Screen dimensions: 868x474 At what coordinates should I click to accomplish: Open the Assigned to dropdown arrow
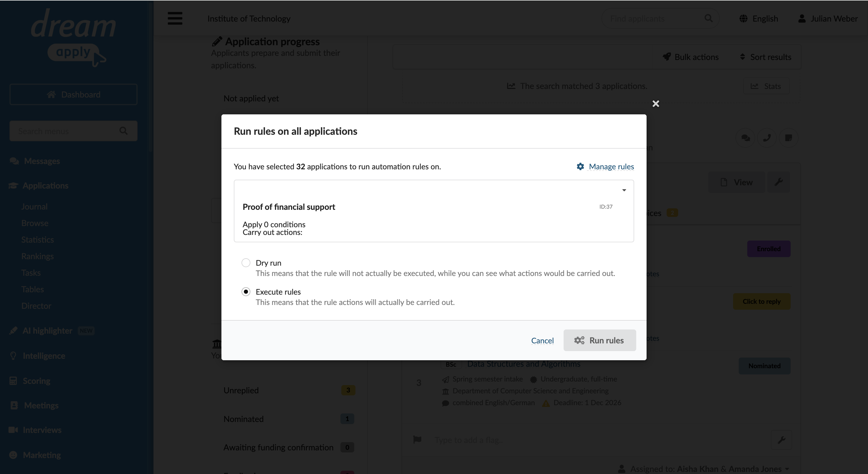tap(787, 469)
